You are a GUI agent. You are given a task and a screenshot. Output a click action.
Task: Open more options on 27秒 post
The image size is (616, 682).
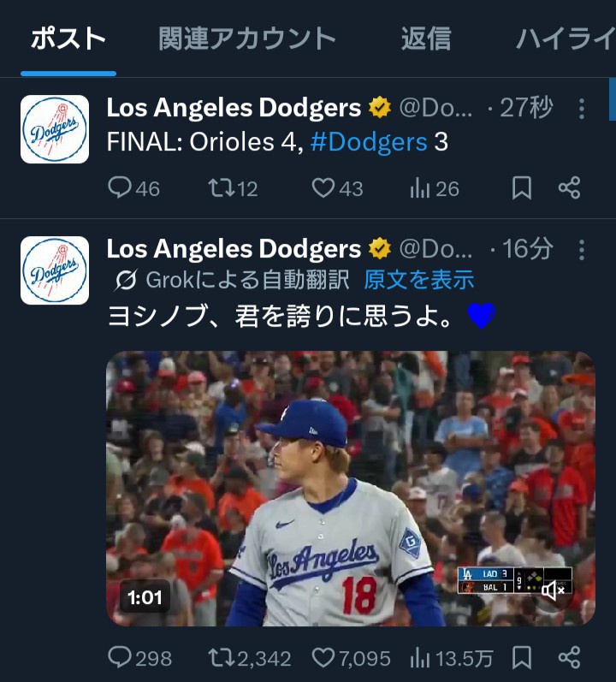tap(582, 109)
